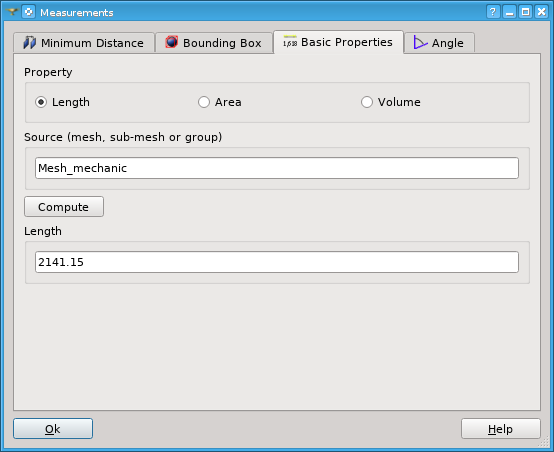This screenshot has width=554, height=452.
Task: Click the Bounding Box sphere icon
Action: coord(172,42)
